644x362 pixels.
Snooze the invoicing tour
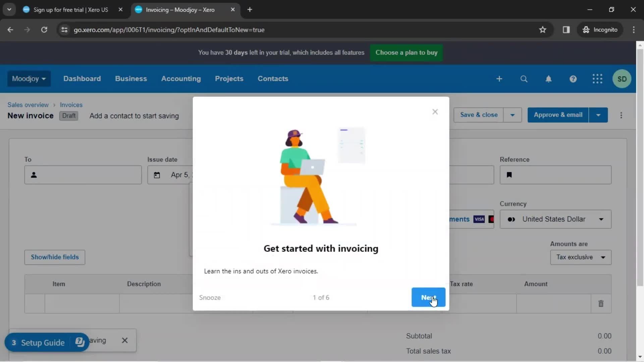(210, 298)
